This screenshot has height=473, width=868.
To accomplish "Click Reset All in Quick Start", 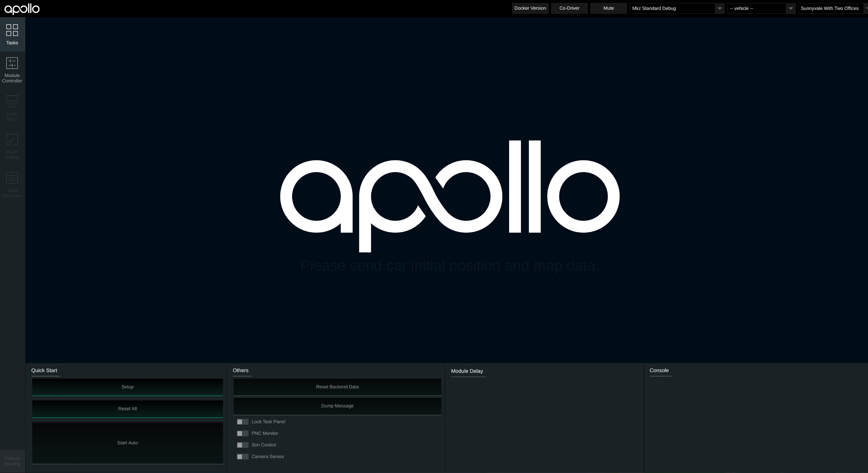I will (x=127, y=409).
